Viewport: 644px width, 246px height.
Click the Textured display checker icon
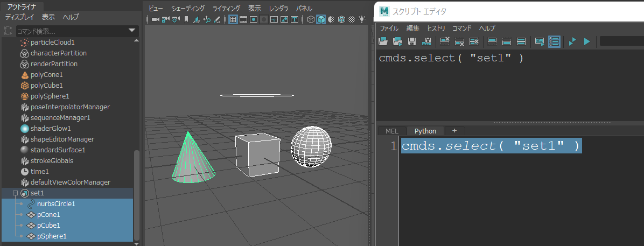coord(352,19)
